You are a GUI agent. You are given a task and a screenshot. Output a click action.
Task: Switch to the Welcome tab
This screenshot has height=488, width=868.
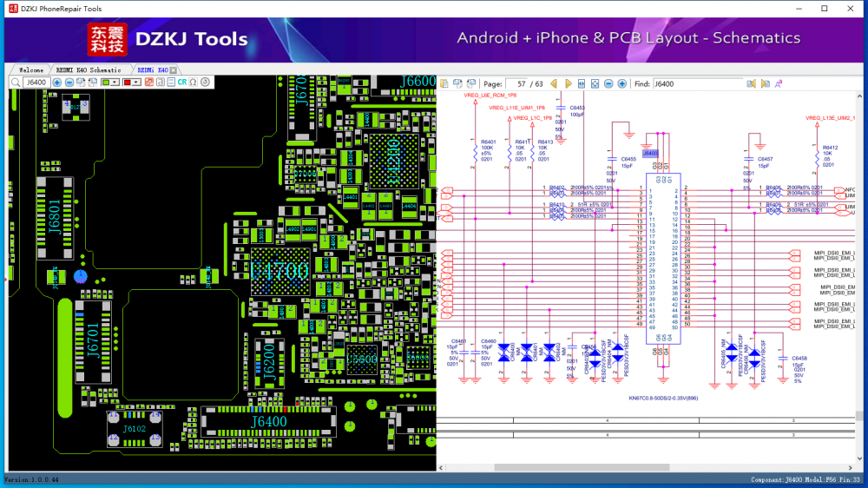coord(30,69)
